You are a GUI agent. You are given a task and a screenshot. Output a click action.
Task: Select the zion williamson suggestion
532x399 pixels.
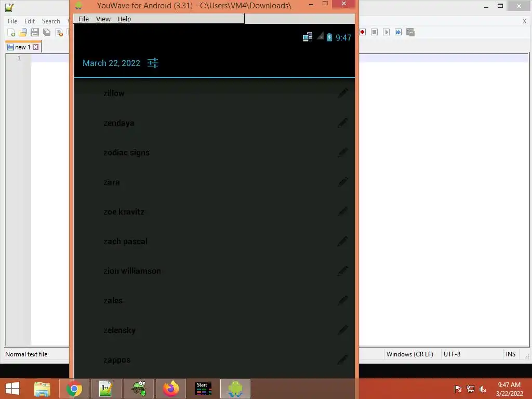132,271
